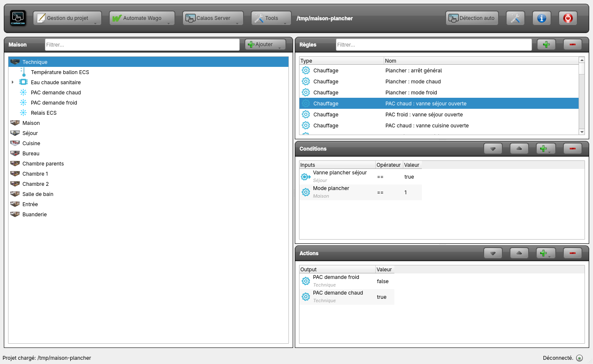Click the red power quit icon

point(568,18)
